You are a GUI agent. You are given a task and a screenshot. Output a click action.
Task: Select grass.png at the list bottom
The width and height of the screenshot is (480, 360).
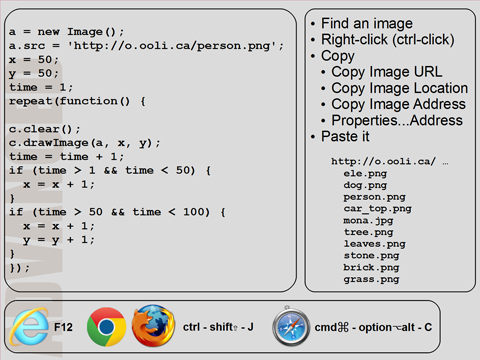tap(371, 280)
